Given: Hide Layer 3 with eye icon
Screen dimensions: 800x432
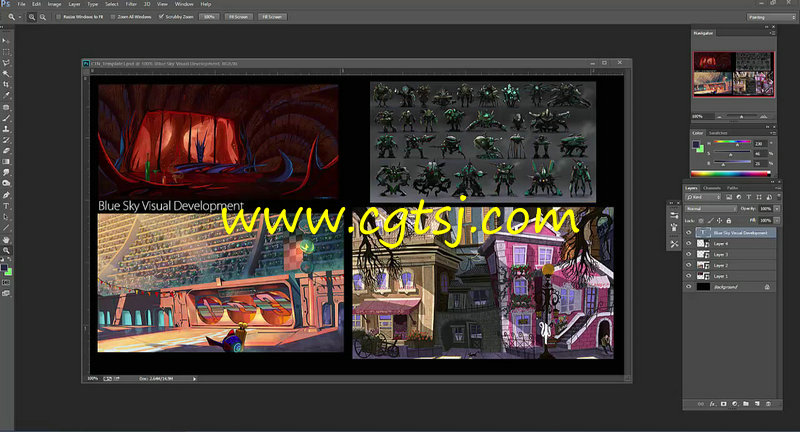Looking at the screenshot, I should coord(689,254).
